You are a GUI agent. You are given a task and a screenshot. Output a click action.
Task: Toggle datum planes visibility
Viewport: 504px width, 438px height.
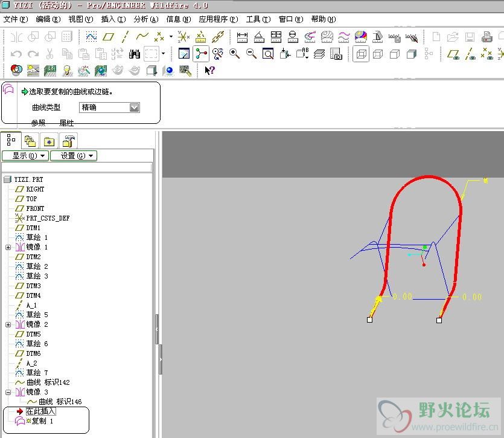click(x=453, y=54)
